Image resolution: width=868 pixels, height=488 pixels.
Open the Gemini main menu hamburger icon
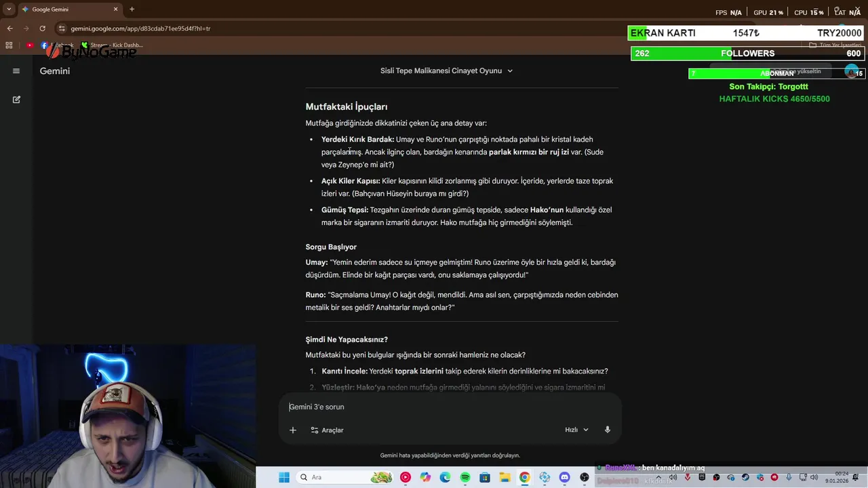coord(16,70)
